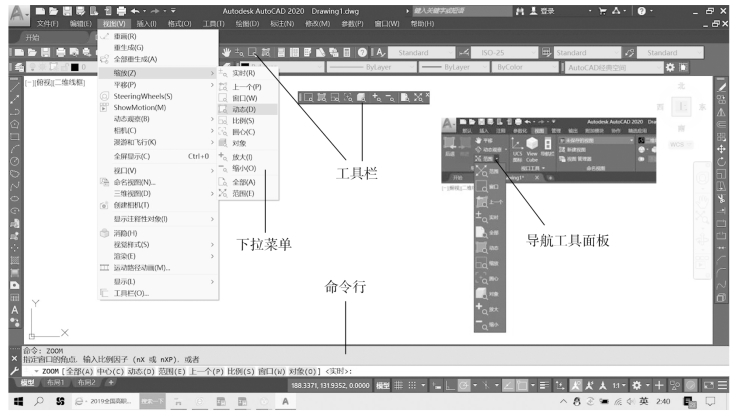Click Zoom Extents icon on floating Zoom toolbar
Image resolution: width=742 pixels, height=418 pixels.
(x=418, y=97)
